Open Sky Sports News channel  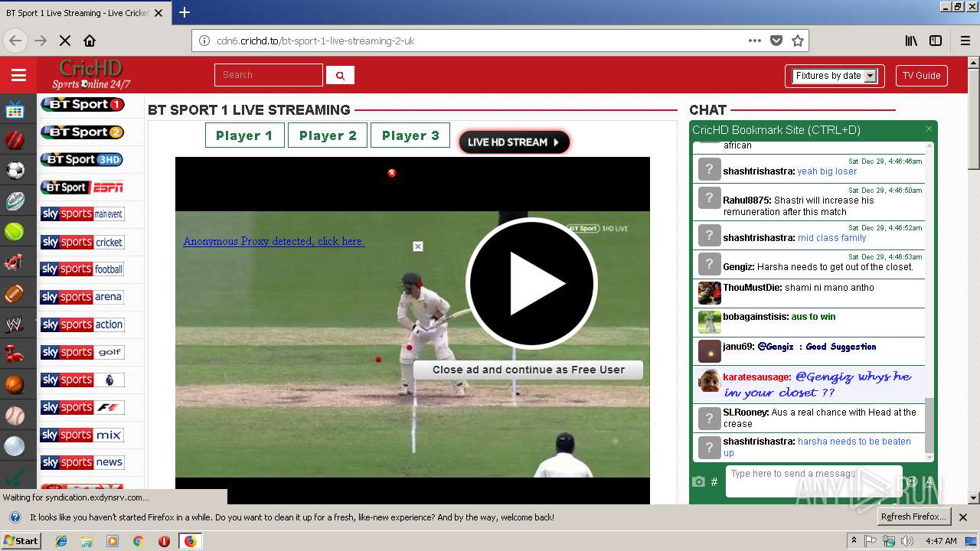[x=82, y=462]
